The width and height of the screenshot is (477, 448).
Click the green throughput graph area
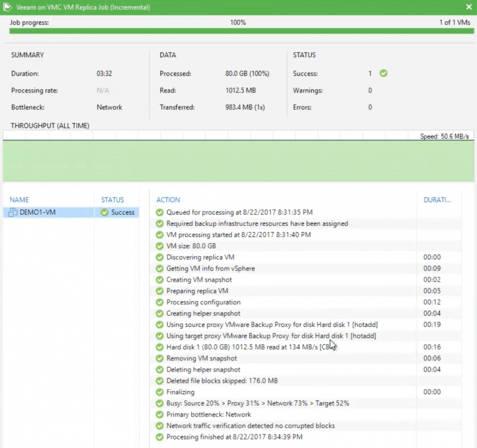coord(238,161)
